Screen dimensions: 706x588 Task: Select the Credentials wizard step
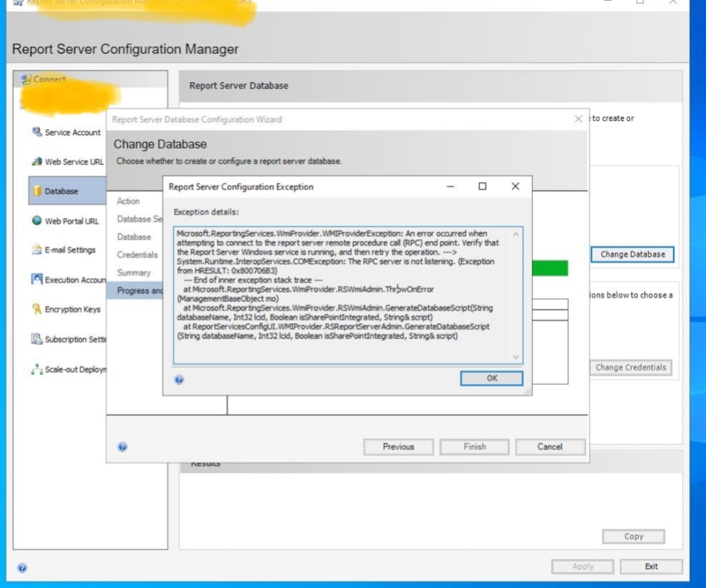[137, 255]
